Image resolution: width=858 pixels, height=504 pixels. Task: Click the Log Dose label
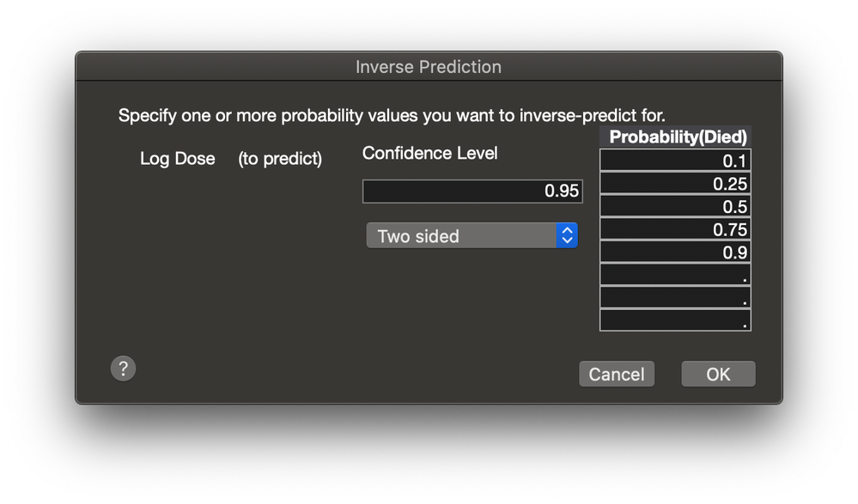(177, 159)
